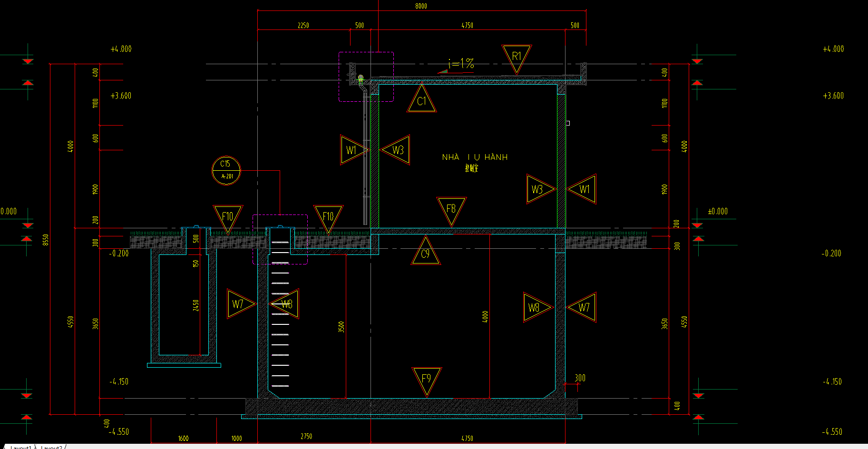Select the 8000 overall width dimension
The image size is (868, 449).
[x=421, y=6]
